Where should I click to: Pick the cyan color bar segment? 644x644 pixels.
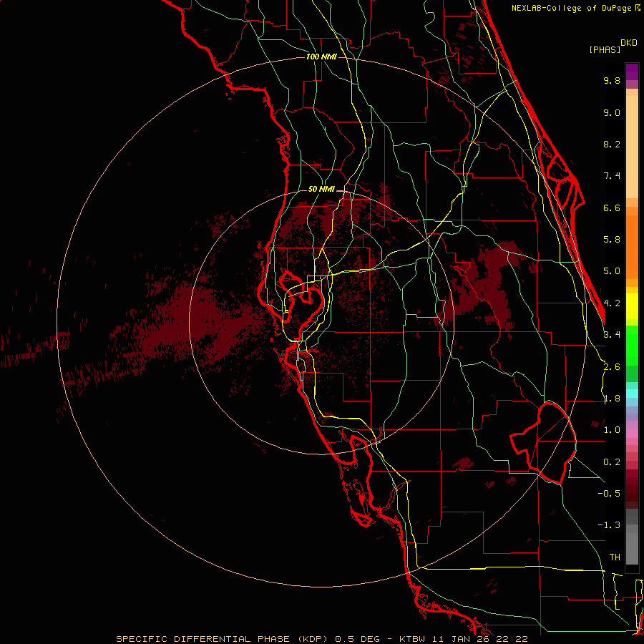click(x=632, y=394)
